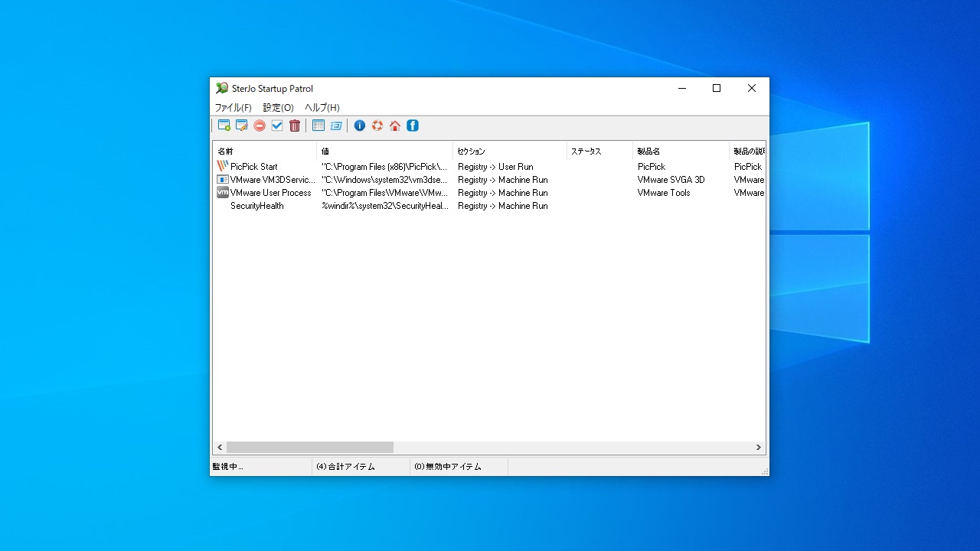Select the VMware User Process entry name
Image resolution: width=980 pixels, height=551 pixels.
(x=271, y=193)
